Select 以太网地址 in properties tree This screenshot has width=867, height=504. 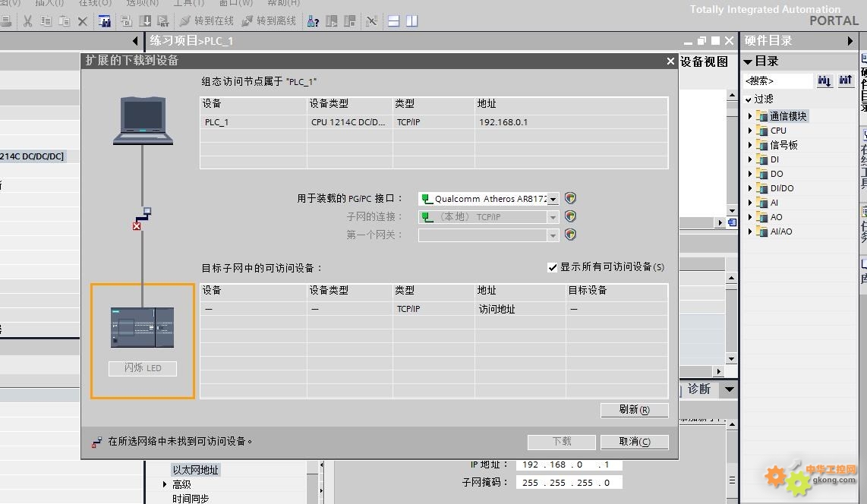tap(196, 470)
